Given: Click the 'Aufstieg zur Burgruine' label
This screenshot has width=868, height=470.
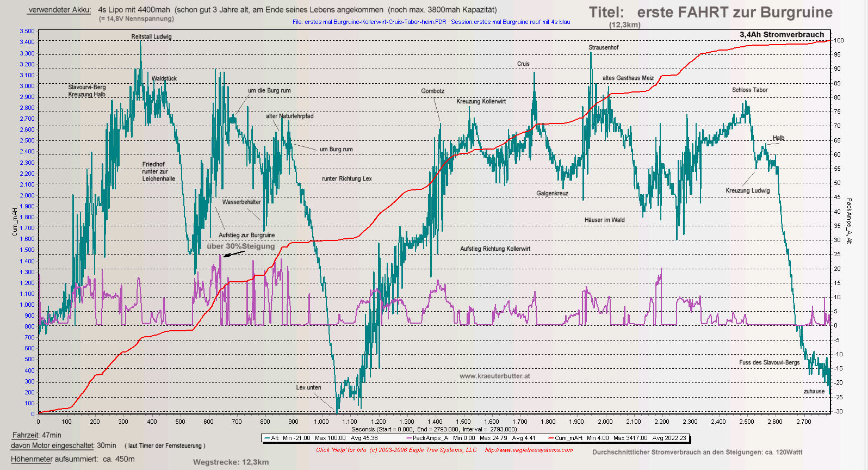Looking at the screenshot, I should 246,235.
